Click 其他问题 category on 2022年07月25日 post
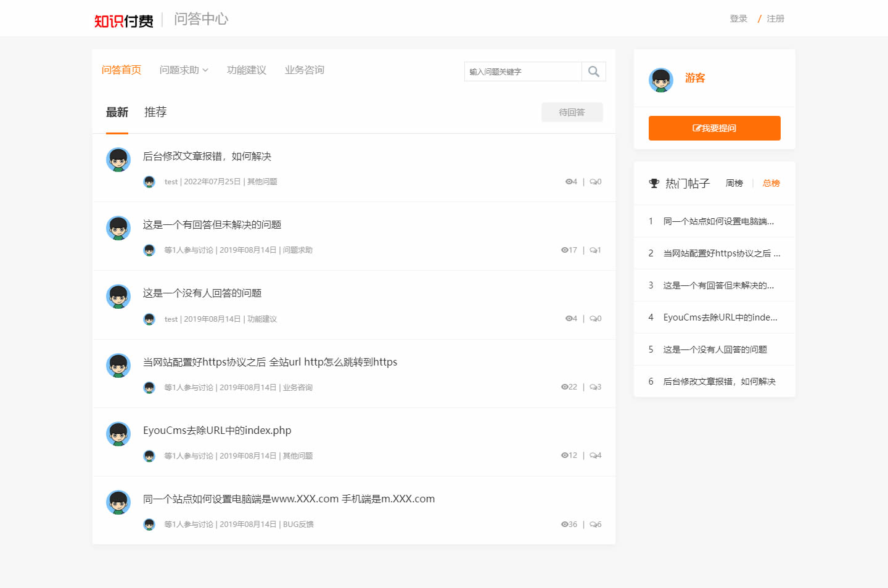 pyautogui.click(x=262, y=182)
